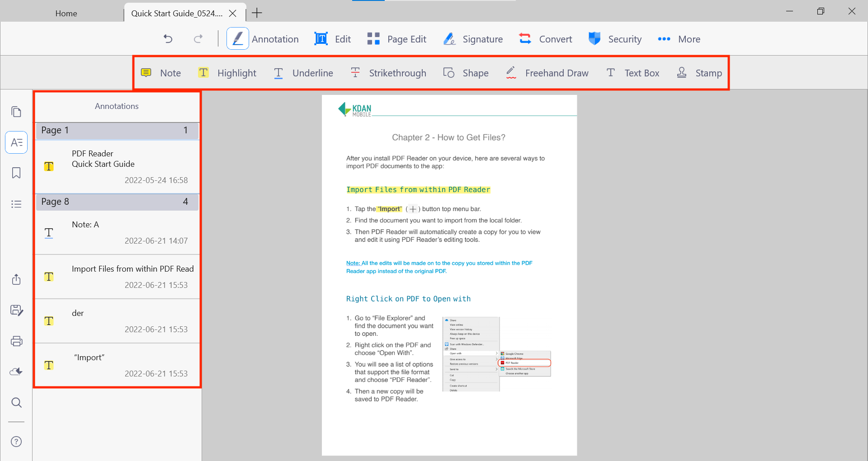Screen dimensions: 868x461
Task: Select the Annotation pen icon
Action: [238, 39]
